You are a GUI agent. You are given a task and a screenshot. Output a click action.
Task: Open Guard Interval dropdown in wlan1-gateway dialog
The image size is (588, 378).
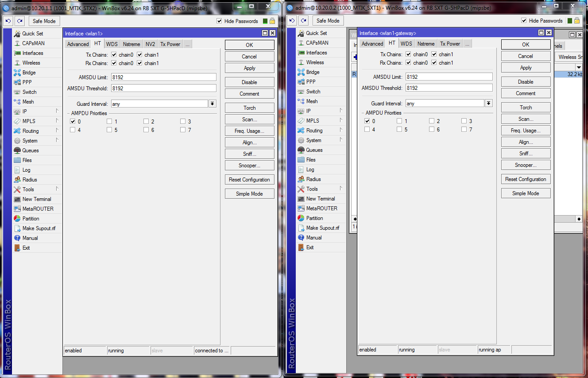tap(489, 103)
